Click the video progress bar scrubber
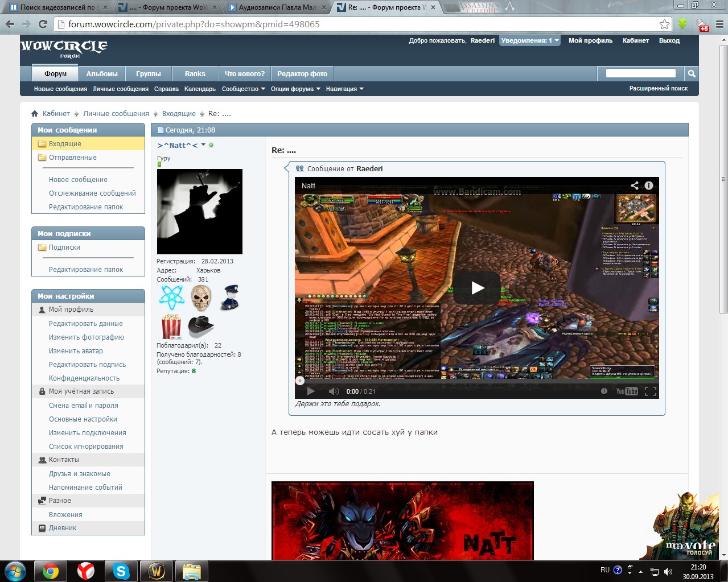Screen dimensions: 728x582 click(x=300, y=381)
